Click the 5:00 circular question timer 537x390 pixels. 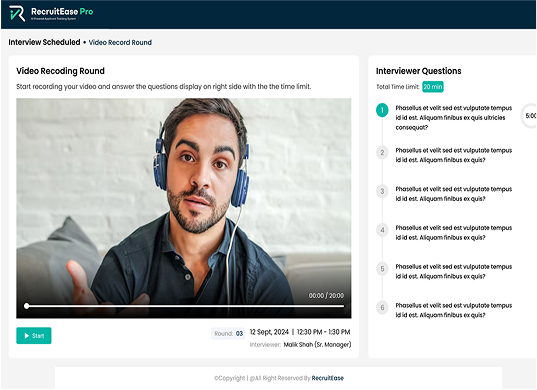pos(529,116)
